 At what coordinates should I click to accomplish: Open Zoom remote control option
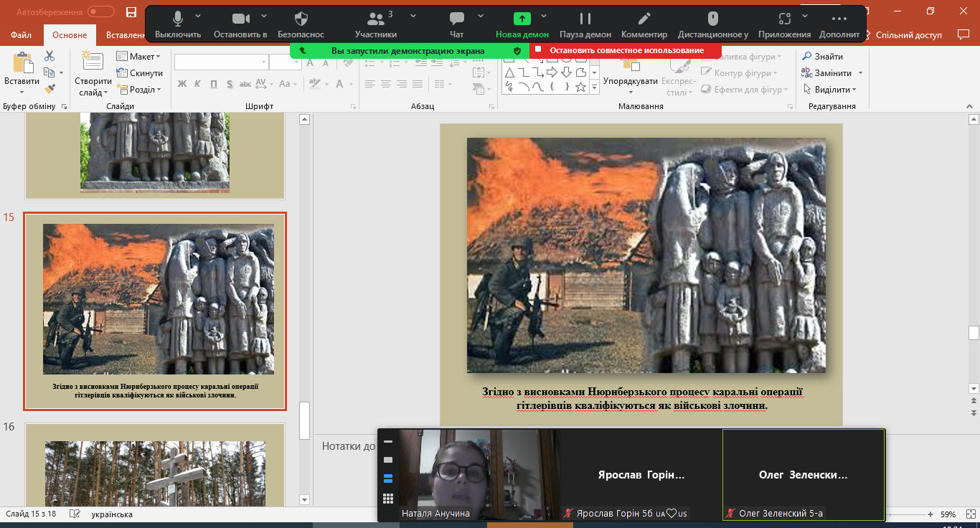(x=713, y=23)
